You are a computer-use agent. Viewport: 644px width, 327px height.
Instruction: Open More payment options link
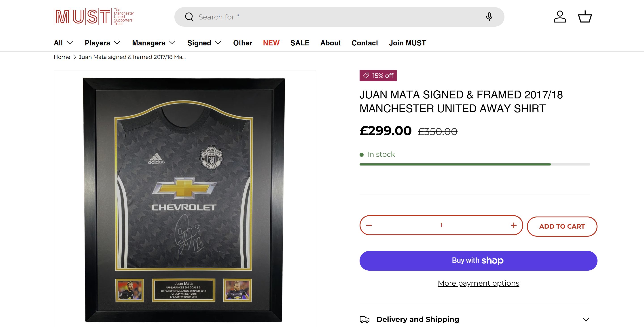(478, 283)
